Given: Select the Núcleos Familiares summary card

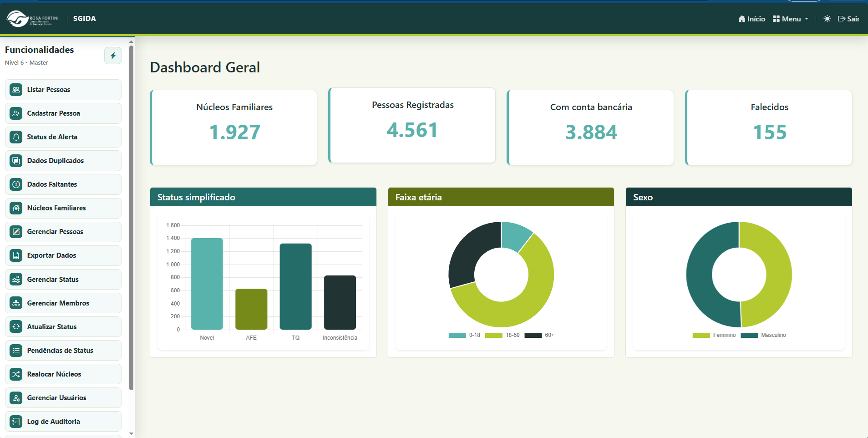Looking at the screenshot, I should 233,127.
